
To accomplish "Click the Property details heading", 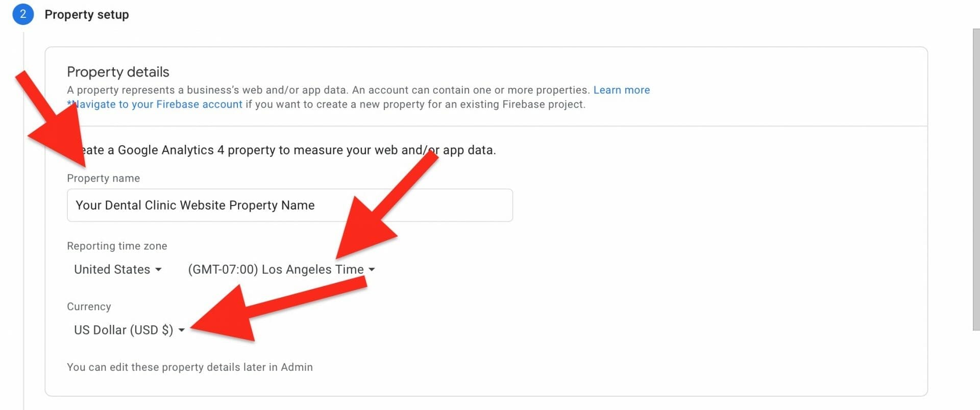I will [118, 72].
